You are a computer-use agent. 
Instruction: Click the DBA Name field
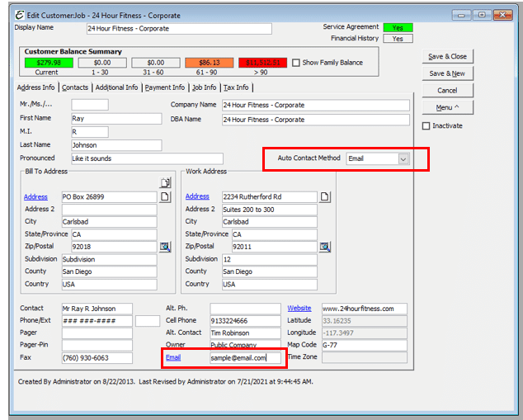pyautogui.click(x=316, y=120)
